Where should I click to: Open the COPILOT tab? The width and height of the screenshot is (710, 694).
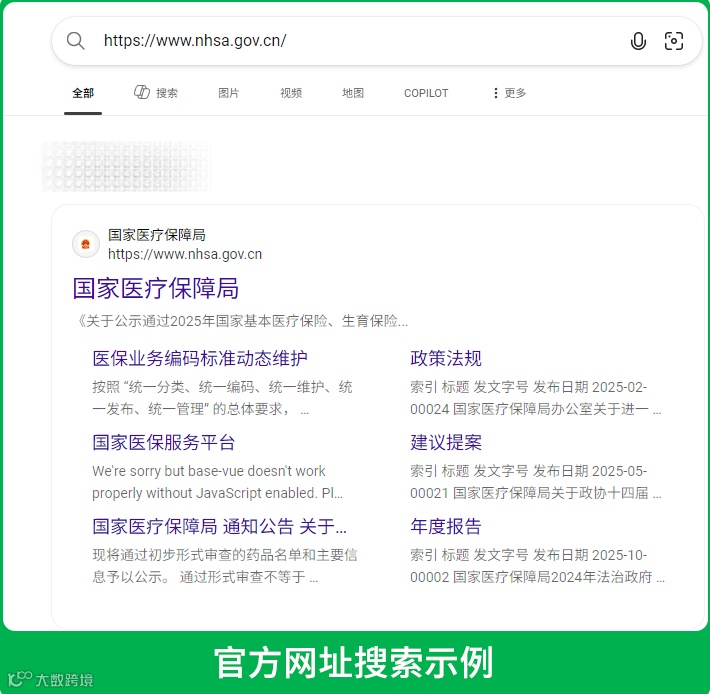(426, 93)
